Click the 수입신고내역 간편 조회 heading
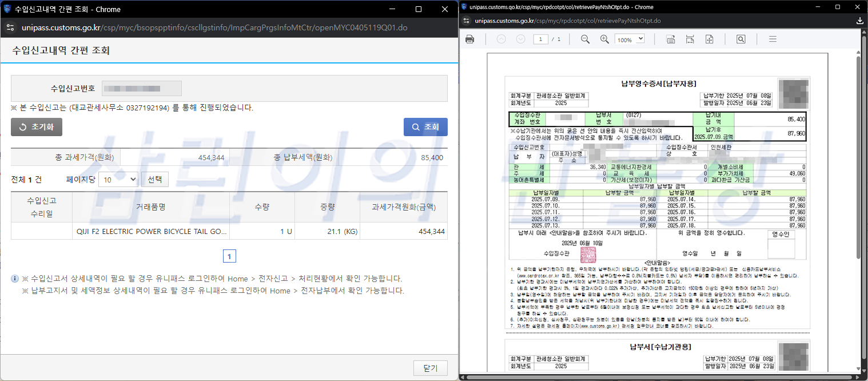This screenshot has width=868, height=381. pos(61,50)
